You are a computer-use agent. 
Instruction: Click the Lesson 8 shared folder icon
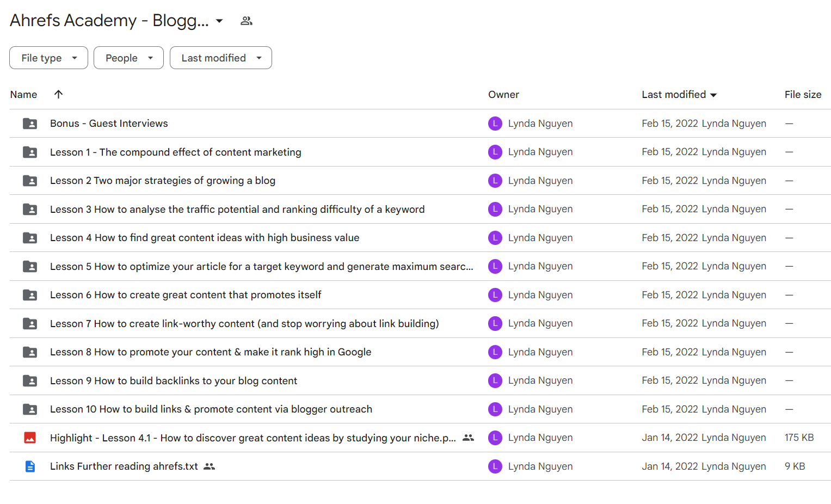(30, 352)
